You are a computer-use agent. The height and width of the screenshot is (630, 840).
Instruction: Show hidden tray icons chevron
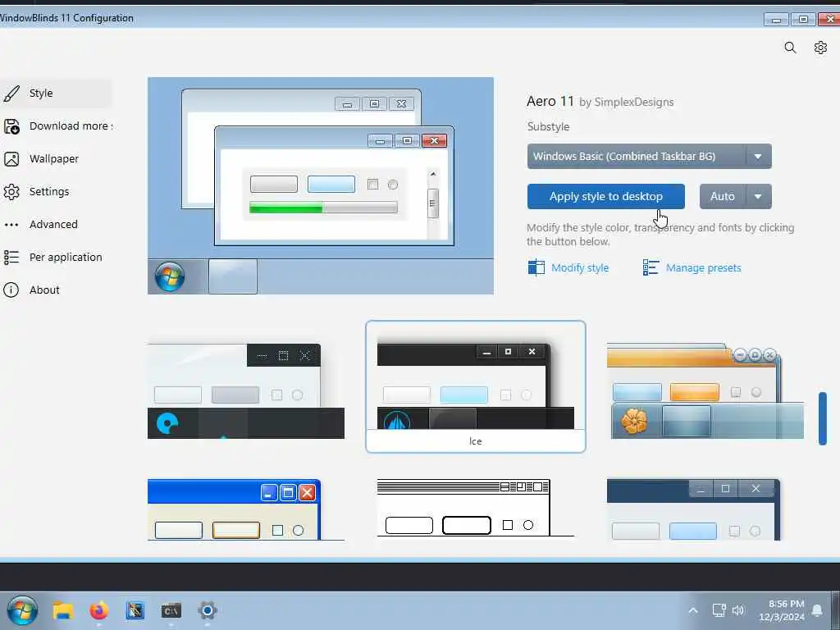692,610
